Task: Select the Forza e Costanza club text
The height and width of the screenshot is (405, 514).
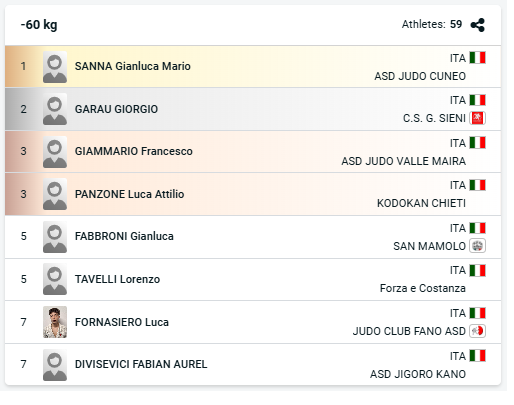Action: tap(423, 288)
